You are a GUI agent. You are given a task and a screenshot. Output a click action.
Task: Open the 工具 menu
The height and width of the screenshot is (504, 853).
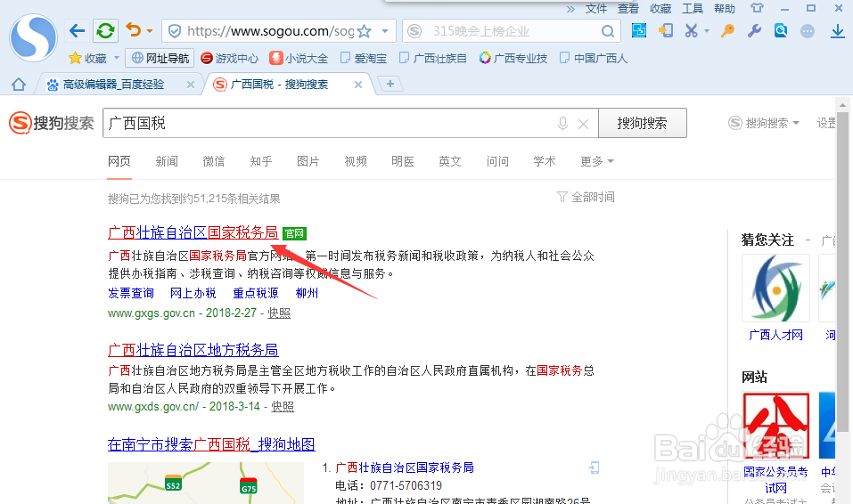(x=692, y=9)
